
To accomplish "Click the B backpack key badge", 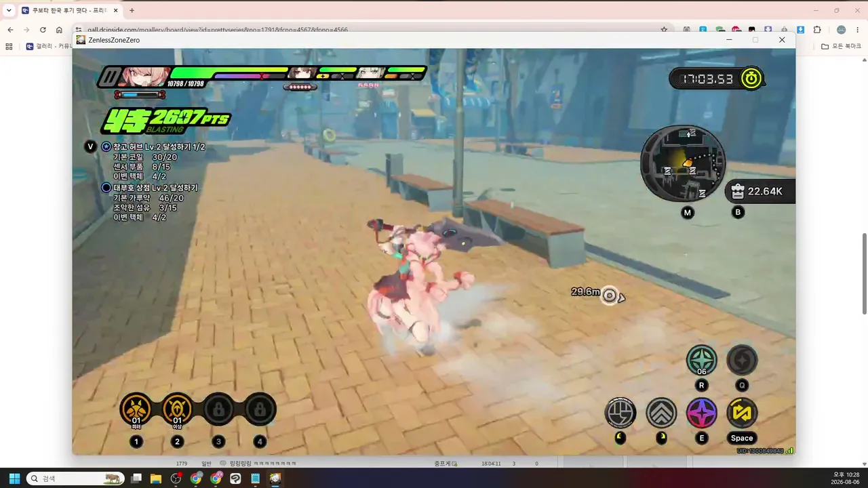I will [x=738, y=212].
